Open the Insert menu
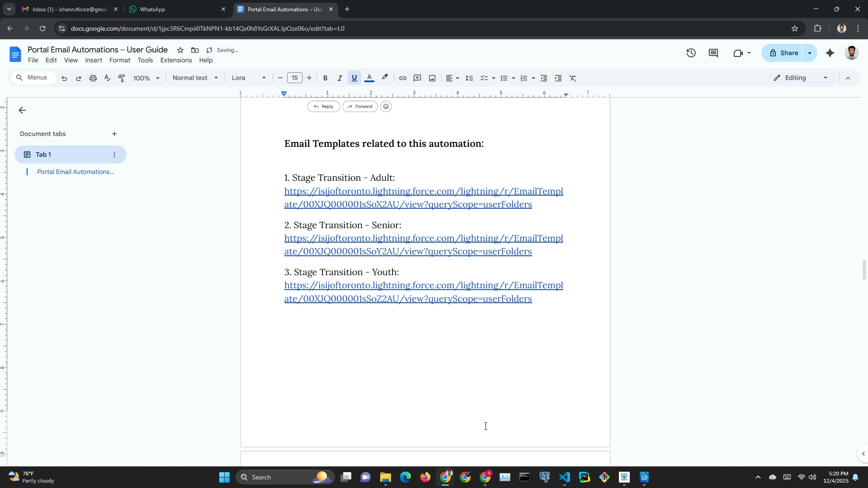This screenshot has height=488, width=868. pos(94,61)
